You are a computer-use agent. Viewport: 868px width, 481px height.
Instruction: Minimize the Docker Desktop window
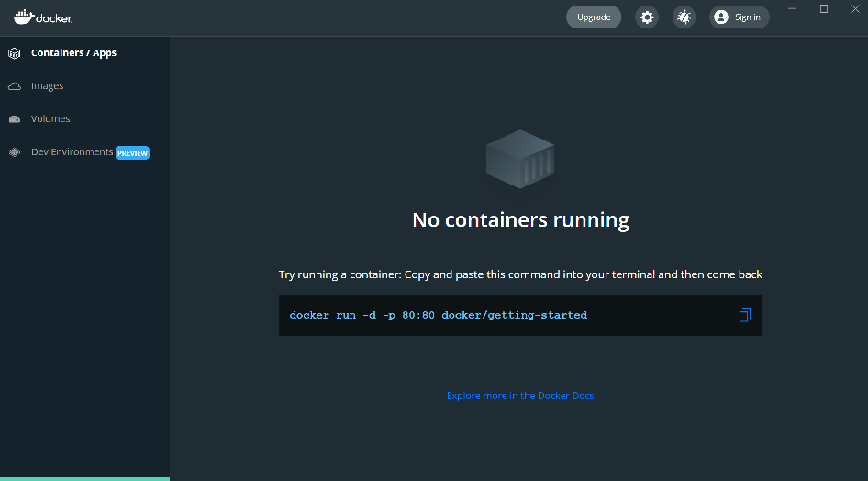(792, 9)
